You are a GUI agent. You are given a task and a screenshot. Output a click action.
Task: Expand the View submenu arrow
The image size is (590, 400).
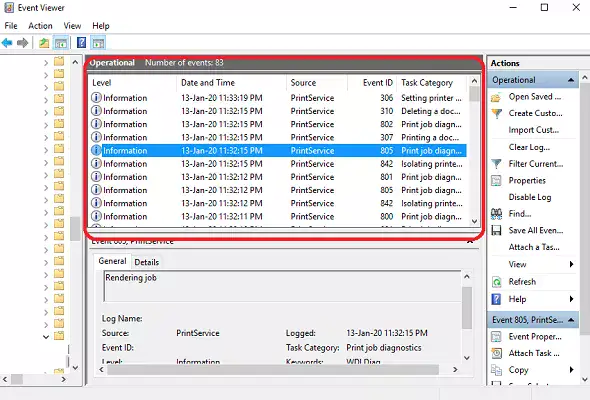[x=571, y=264]
